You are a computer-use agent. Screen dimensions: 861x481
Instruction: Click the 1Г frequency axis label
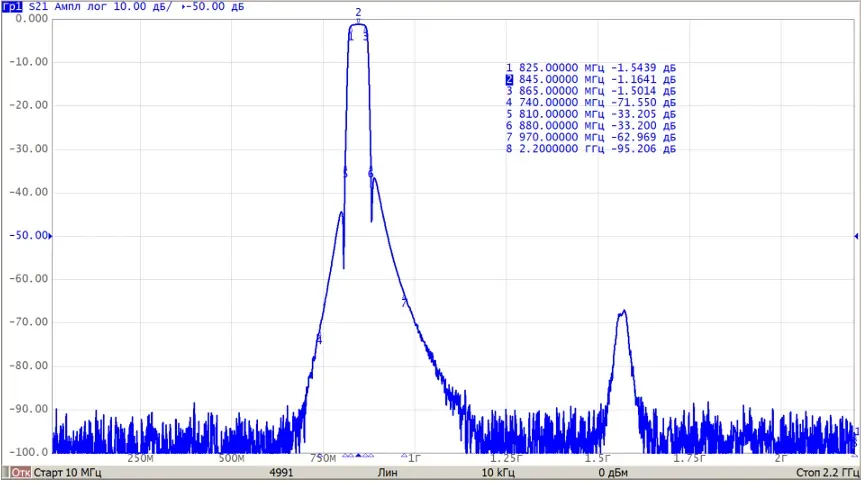[x=415, y=458]
